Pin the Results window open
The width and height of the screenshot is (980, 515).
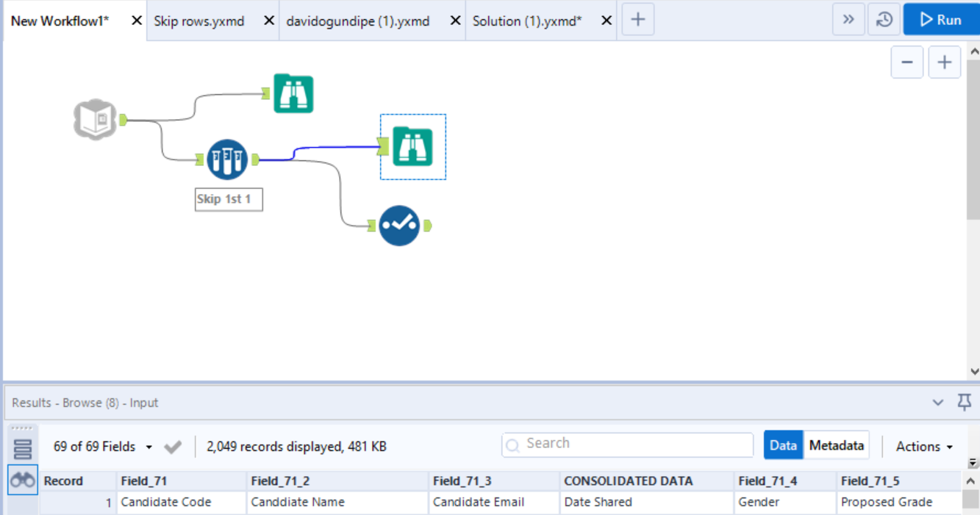964,402
